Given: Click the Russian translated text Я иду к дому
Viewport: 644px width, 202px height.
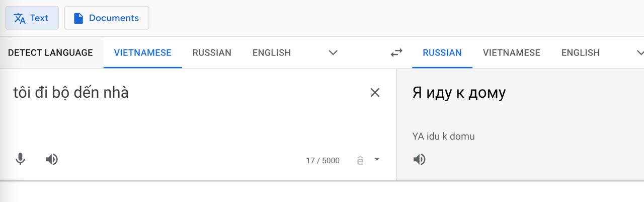Looking at the screenshot, I should [459, 93].
